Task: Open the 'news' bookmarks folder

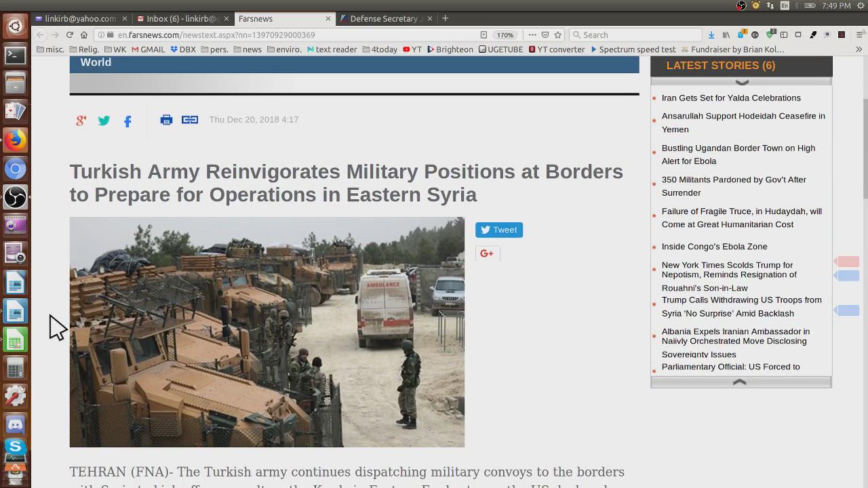Action: (x=248, y=49)
